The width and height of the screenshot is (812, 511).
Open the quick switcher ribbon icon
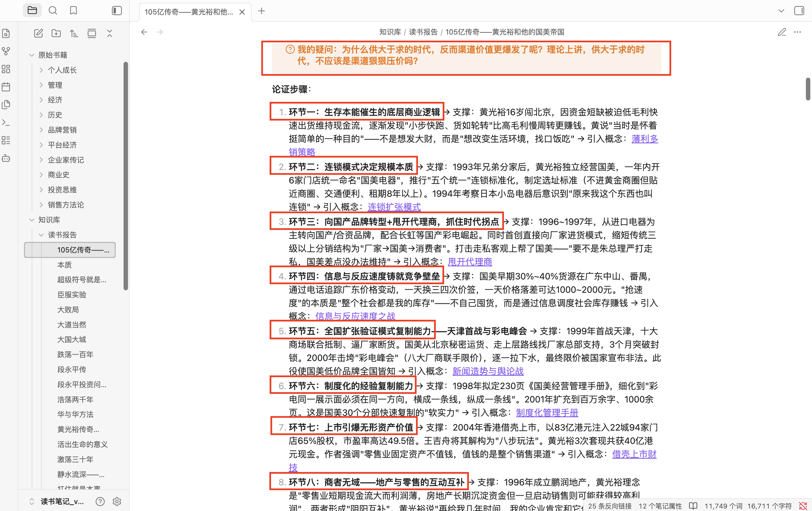[6, 33]
